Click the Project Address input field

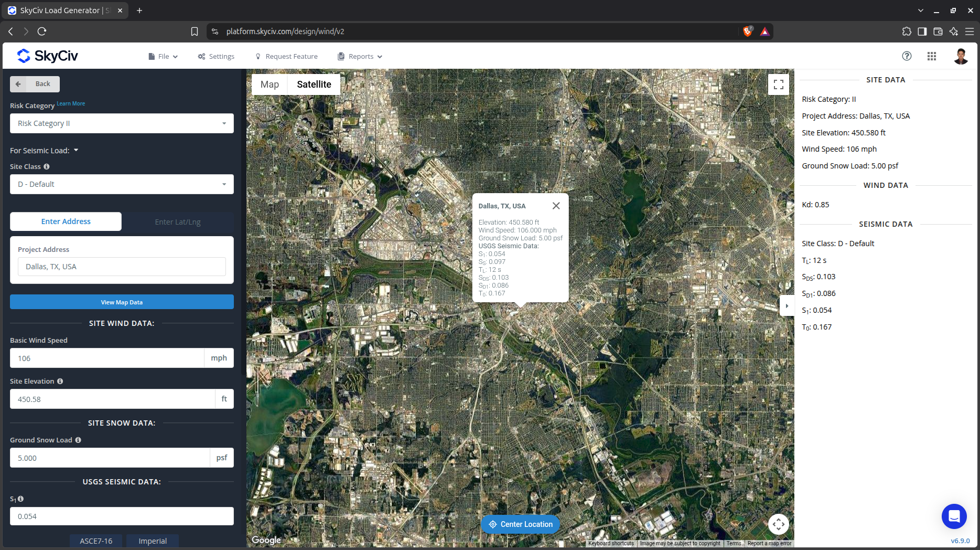tap(122, 267)
